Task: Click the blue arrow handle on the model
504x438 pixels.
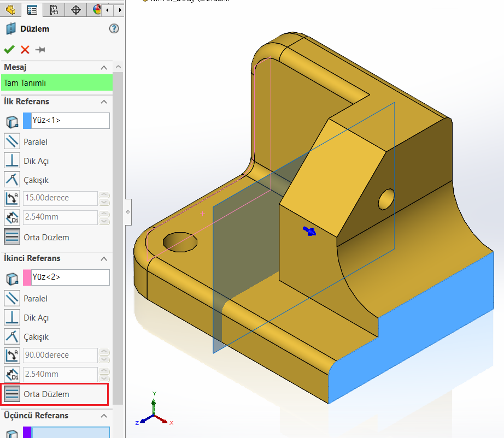Action: [x=309, y=231]
